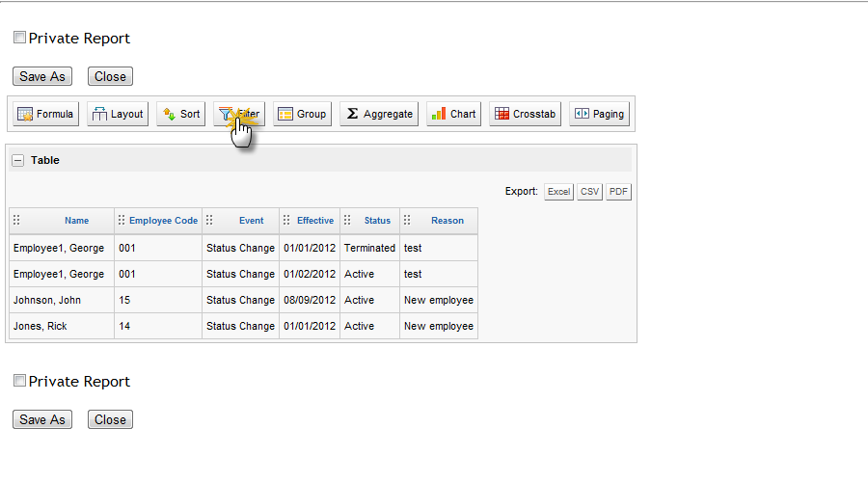Click 'New employee' reason in Johnson row

[x=439, y=300]
